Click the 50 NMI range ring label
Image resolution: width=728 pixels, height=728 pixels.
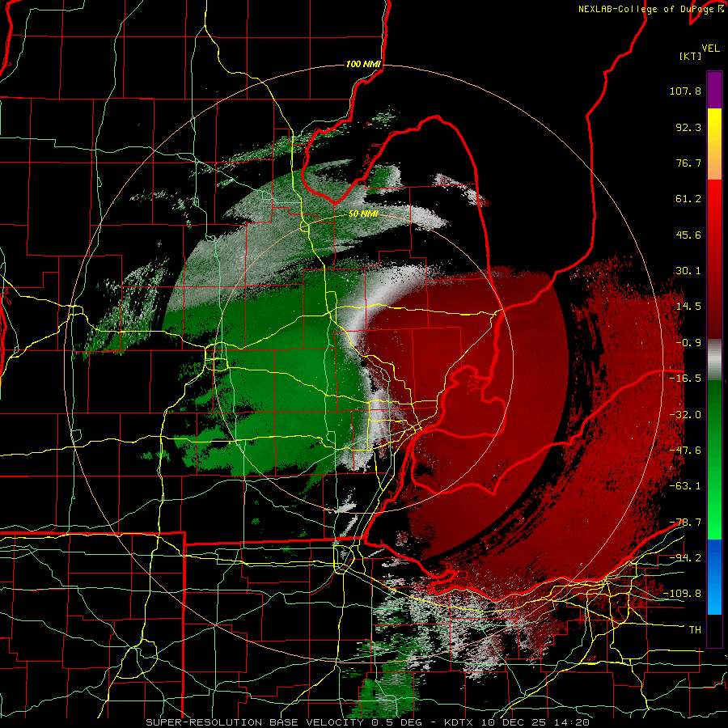tap(363, 214)
